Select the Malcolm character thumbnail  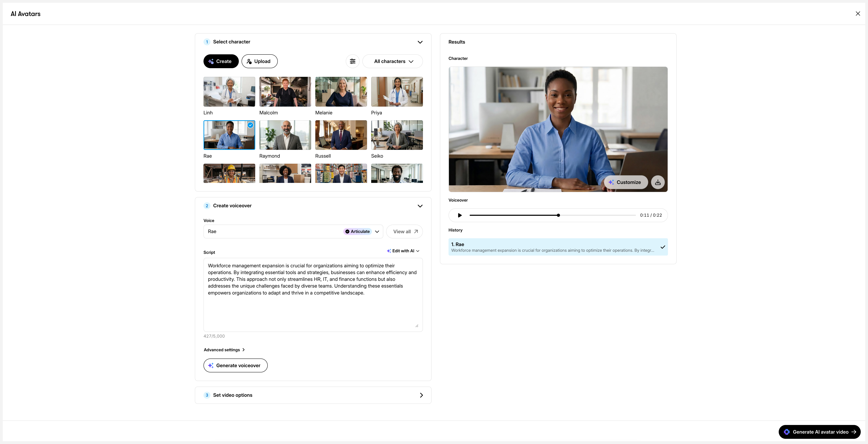[285, 92]
